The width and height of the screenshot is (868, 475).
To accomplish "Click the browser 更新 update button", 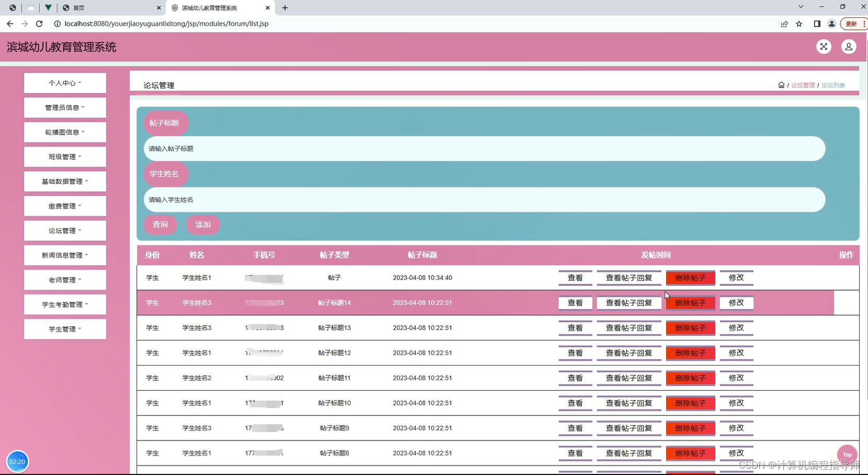I will click(x=852, y=24).
